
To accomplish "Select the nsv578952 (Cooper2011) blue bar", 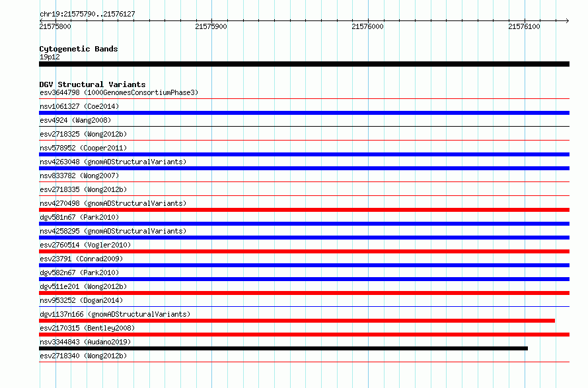I will [x=304, y=154].
